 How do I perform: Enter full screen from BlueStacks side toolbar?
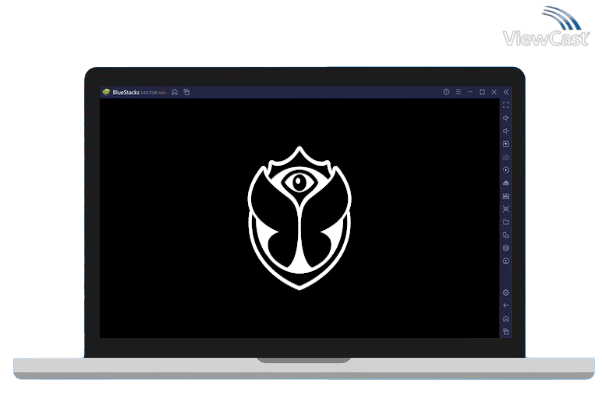coord(506,105)
